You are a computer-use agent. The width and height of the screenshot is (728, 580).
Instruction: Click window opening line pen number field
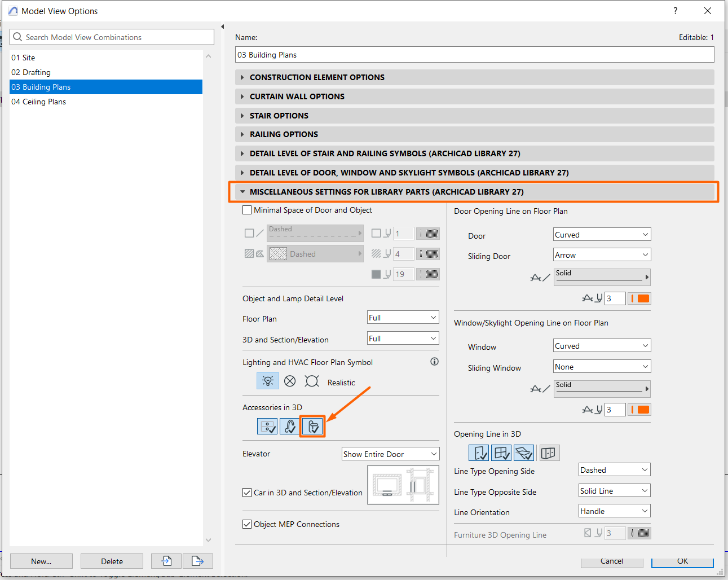[x=615, y=410]
